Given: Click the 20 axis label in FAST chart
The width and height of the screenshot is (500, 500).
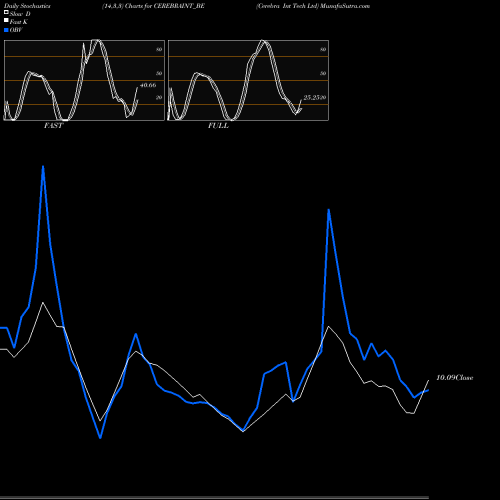Looking at the screenshot, I should click(159, 97).
